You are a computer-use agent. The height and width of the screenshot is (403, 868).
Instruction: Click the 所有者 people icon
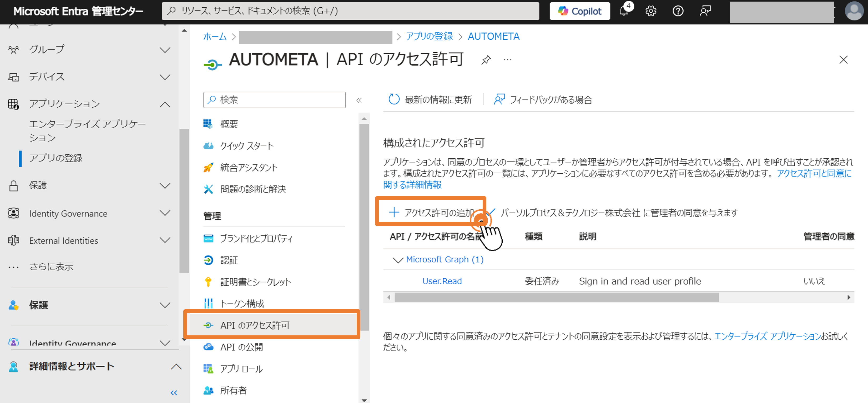click(209, 391)
